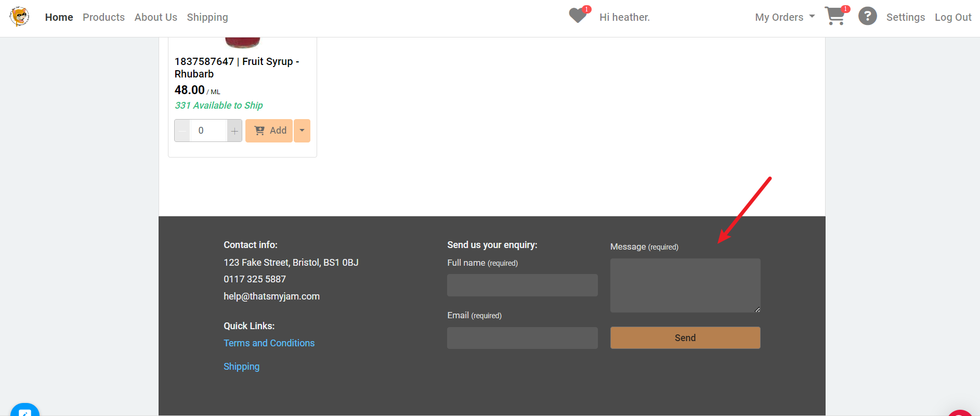The width and height of the screenshot is (980, 416).
Task: Open Terms and Conditions link
Action: click(x=269, y=343)
